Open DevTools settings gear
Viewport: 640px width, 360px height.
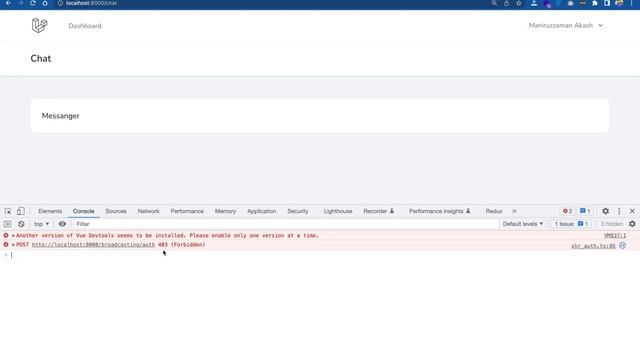[605, 211]
